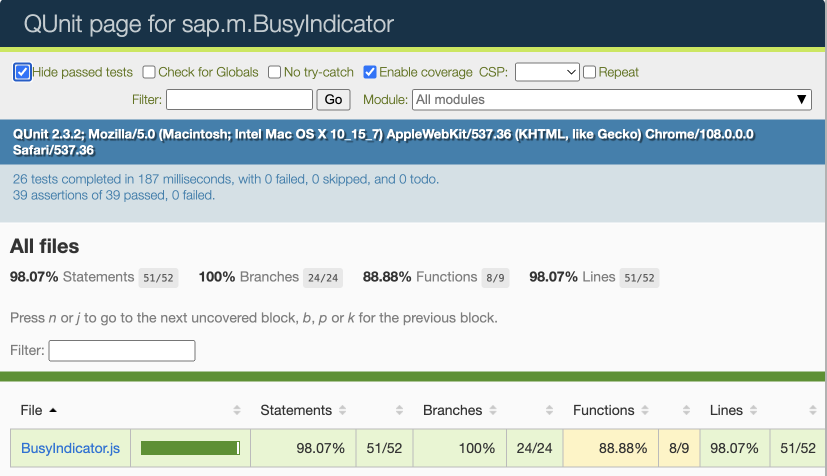Screen dimensions: 827x476
Task: Uncheck the Hide passed tests checkbox
Action: 22,72
